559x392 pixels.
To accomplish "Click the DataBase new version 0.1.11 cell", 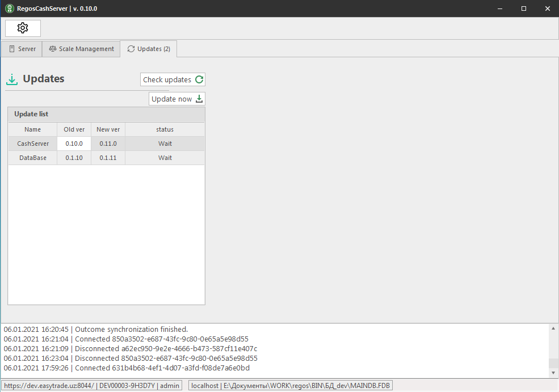I will coord(108,158).
